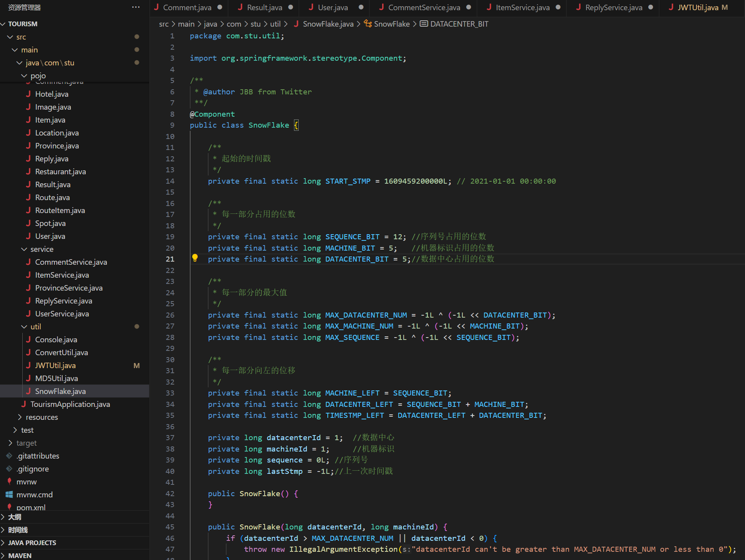Open TourismApplication.java in the explorer

click(70, 404)
